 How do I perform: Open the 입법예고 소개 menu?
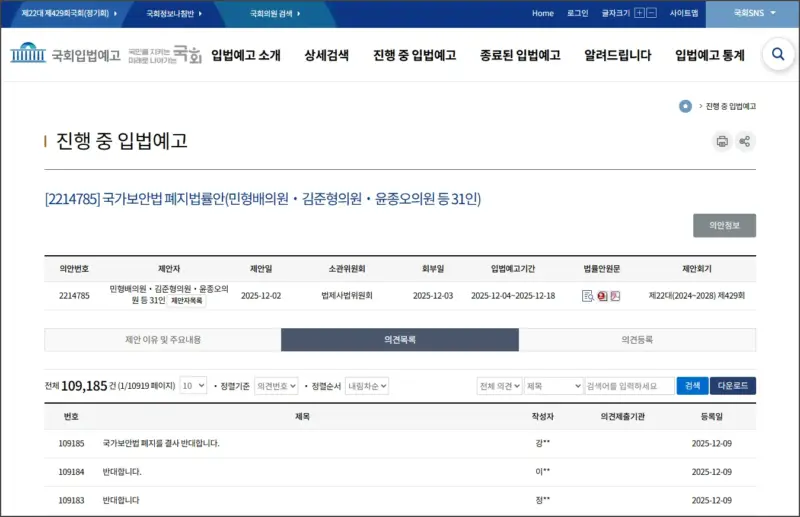coord(246,55)
